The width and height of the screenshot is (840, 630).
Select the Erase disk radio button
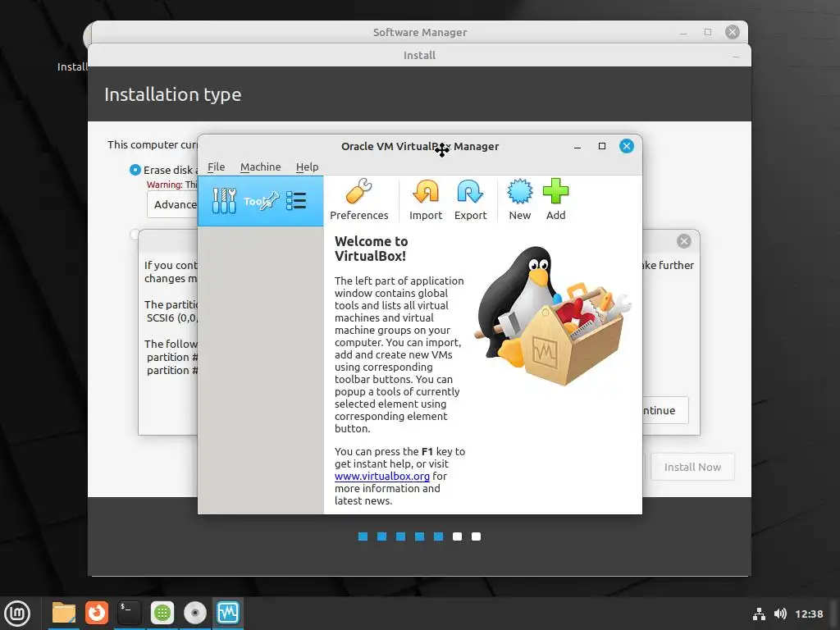click(x=135, y=170)
